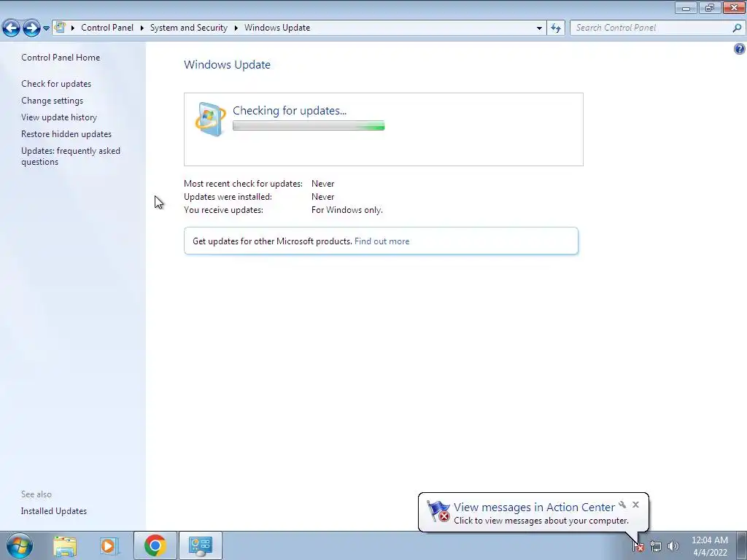This screenshot has height=560, width=747.
Task: Click the network tray icon
Action: click(x=656, y=546)
